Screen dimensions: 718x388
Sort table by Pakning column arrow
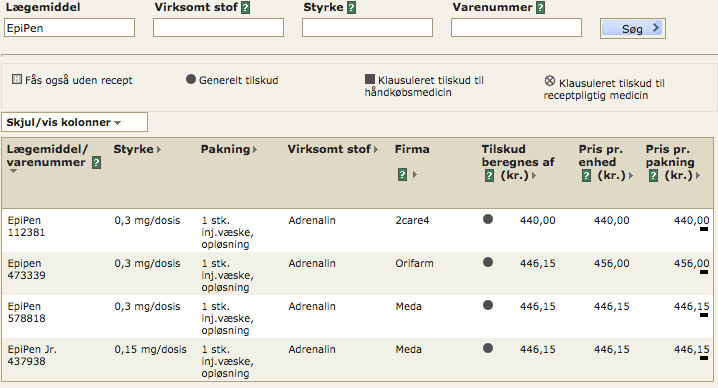[x=255, y=149]
